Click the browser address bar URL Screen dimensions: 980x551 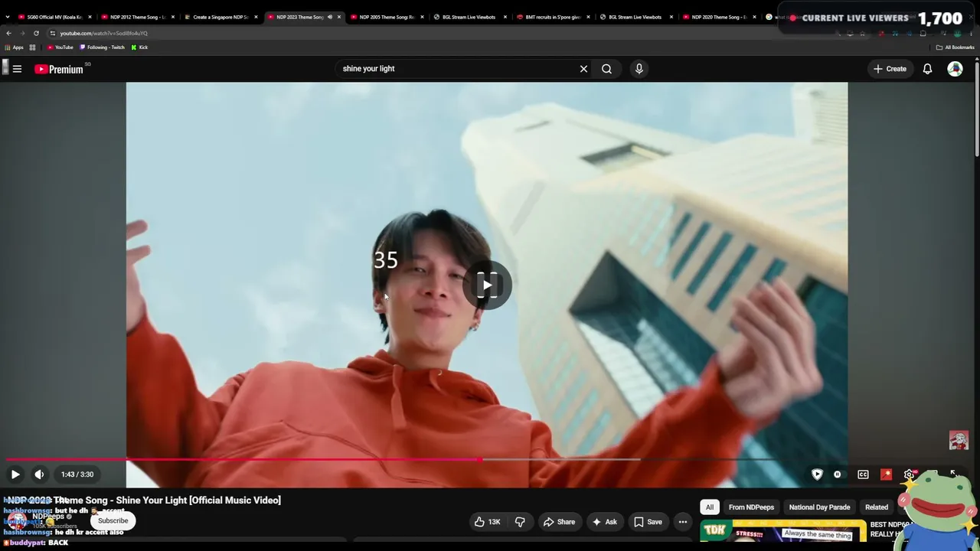104,33
